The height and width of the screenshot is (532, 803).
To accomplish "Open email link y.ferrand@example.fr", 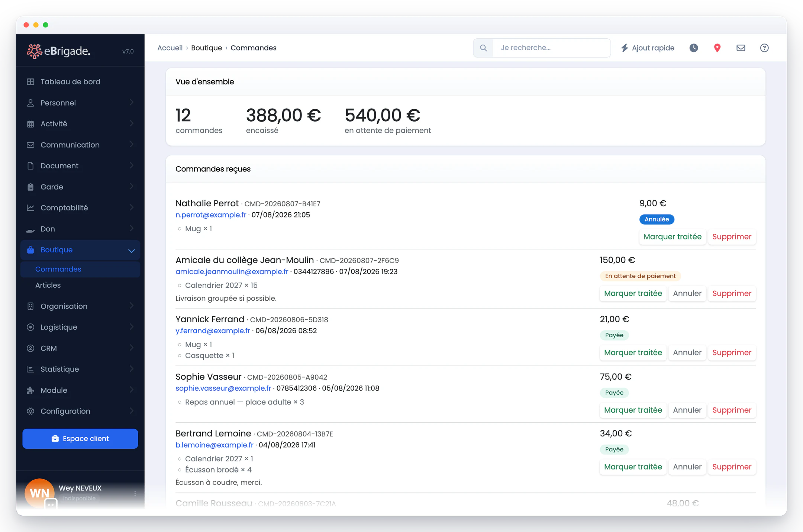I will tap(213, 331).
